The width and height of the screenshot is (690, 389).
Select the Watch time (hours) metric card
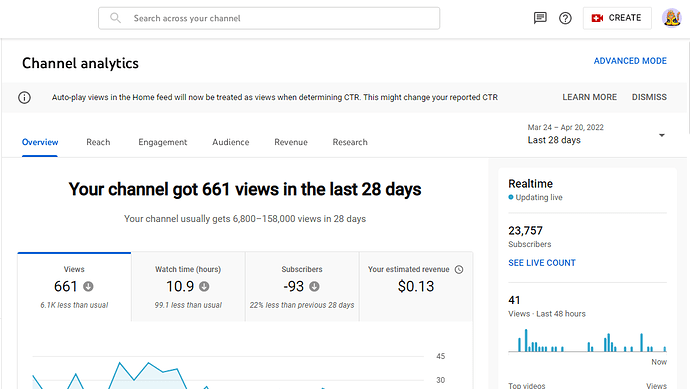point(188,286)
